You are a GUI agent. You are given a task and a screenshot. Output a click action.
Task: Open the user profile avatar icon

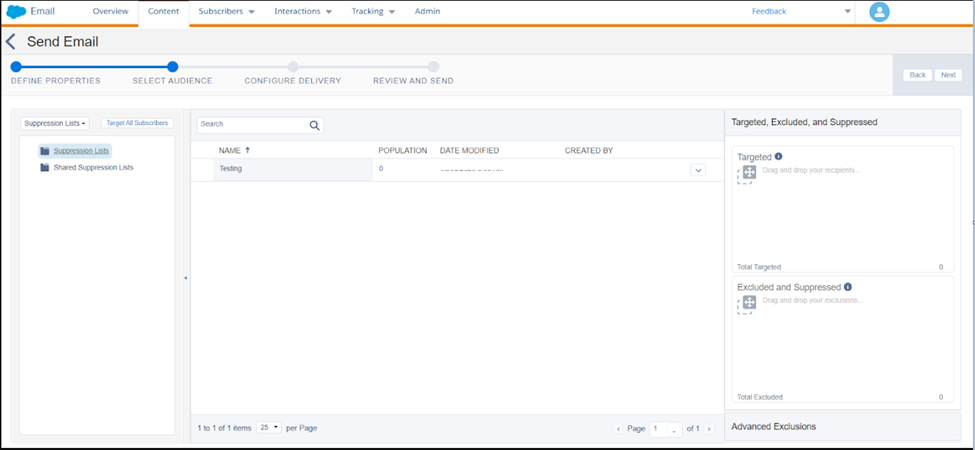[x=879, y=12]
